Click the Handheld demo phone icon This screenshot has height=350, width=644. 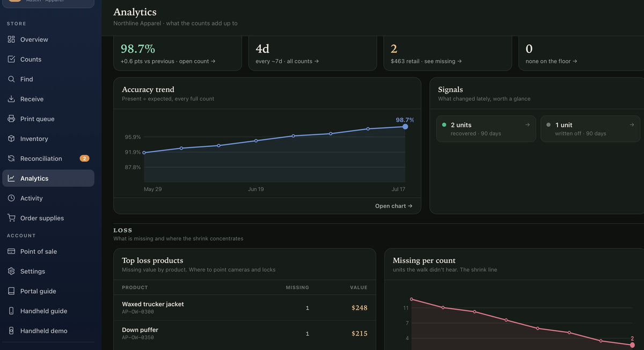point(11,331)
